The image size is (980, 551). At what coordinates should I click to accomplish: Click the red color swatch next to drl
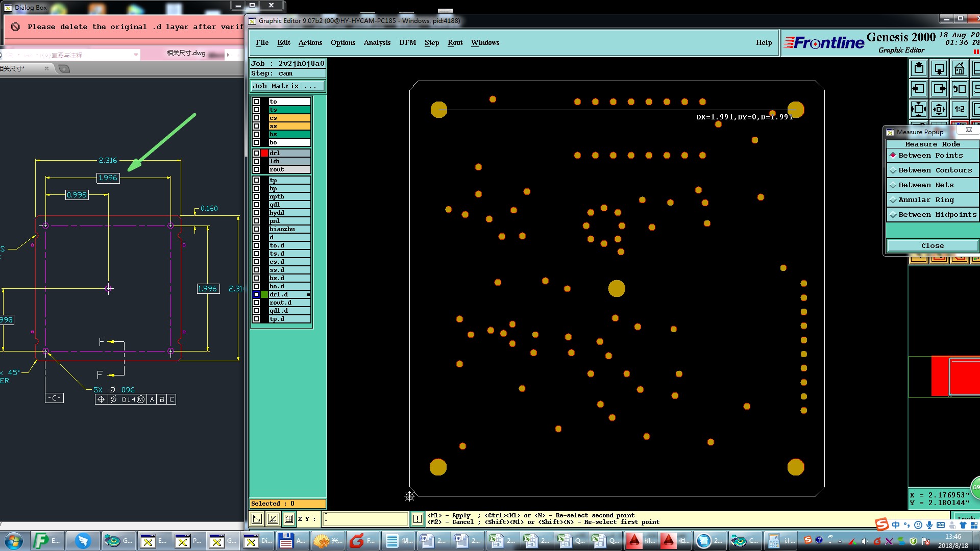[264, 153]
